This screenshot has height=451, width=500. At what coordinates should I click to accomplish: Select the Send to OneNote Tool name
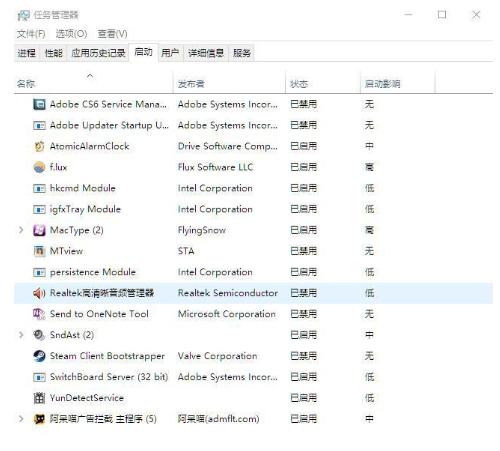(99, 314)
